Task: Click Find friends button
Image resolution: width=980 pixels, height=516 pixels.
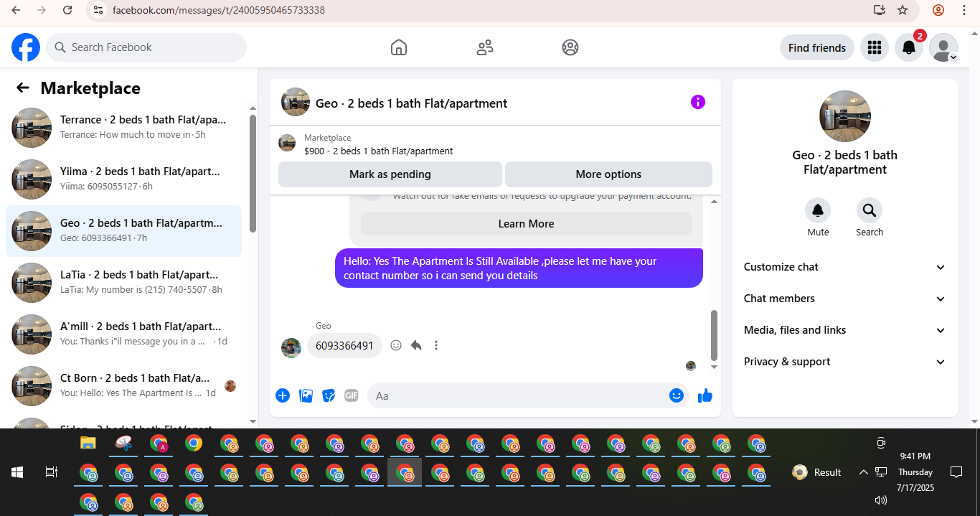Action: pyautogui.click(x=817, y=48)
